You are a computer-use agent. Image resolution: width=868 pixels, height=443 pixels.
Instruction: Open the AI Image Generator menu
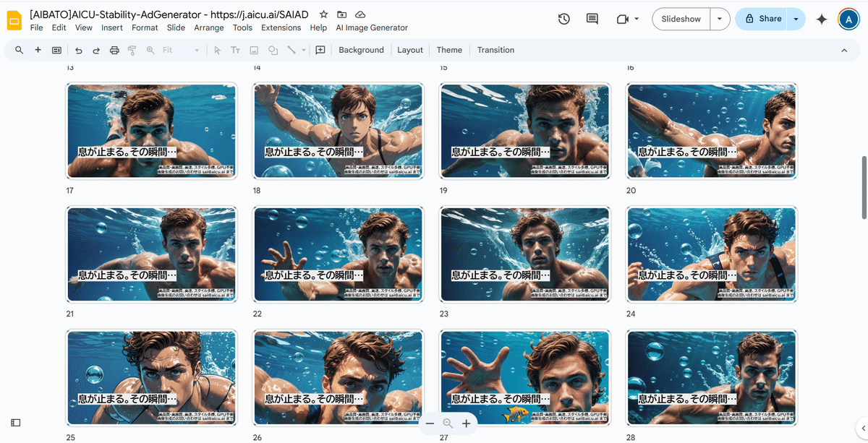(x=372, y=27)
